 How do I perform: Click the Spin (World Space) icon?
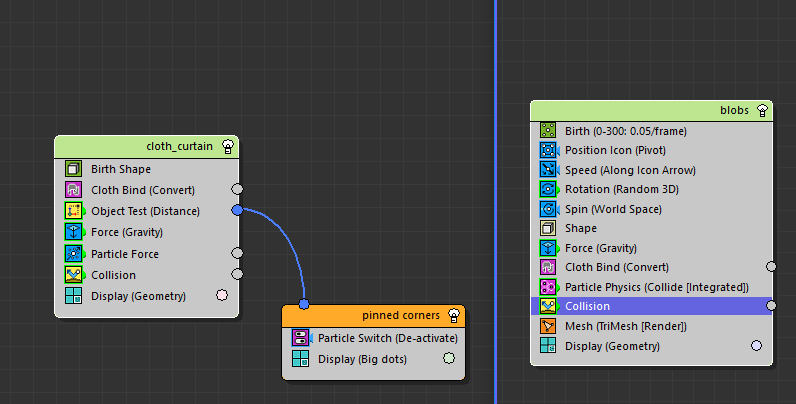[x=547, y=209]
